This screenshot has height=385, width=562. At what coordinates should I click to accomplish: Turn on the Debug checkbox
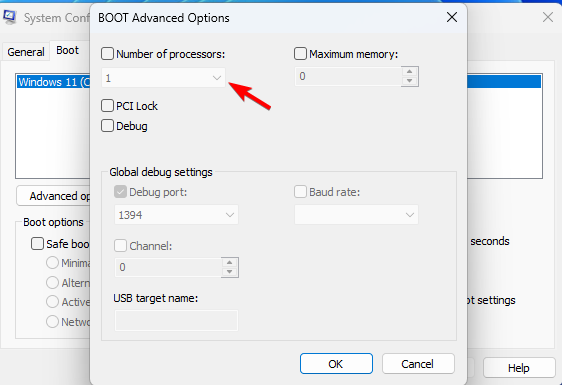click(107, 126)
